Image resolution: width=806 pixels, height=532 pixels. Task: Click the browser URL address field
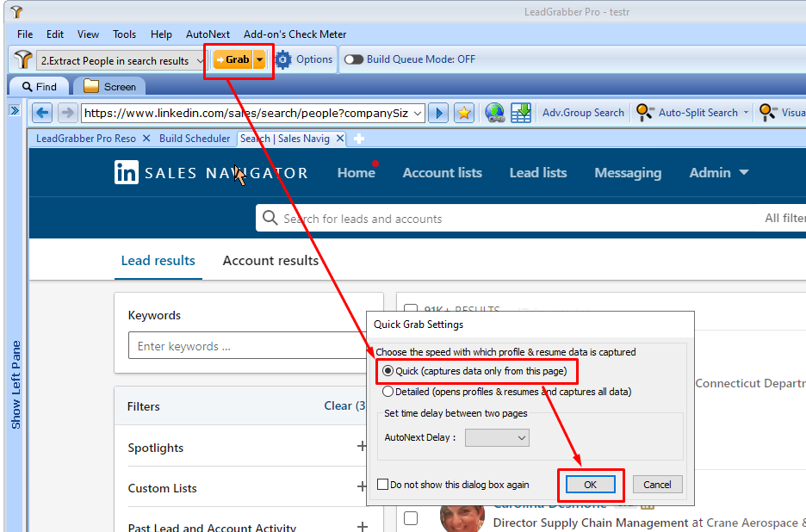[x=247, y=113]
